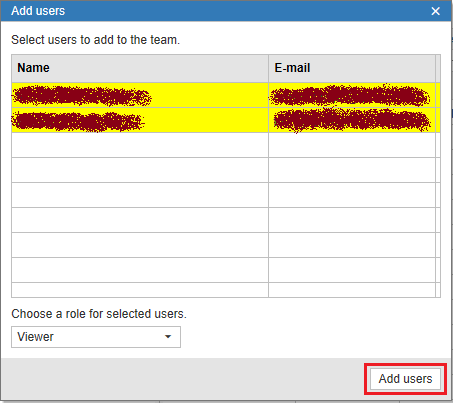The width and height of the screenshot is (453, 403).
Task: Click the users table vertical scrollbar
Action: point(438,176)
